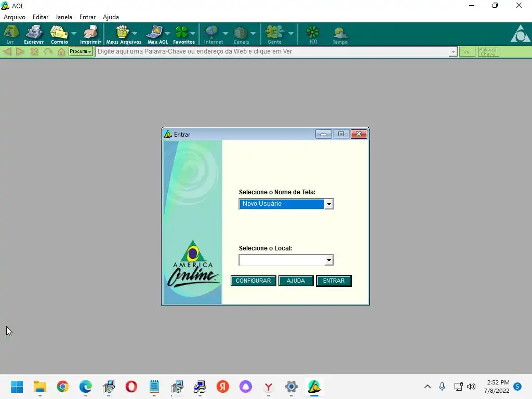The height and width of the screenshot is (399, 532).
Task: Open the Tempo weather icon
Action: pos(340,34)
